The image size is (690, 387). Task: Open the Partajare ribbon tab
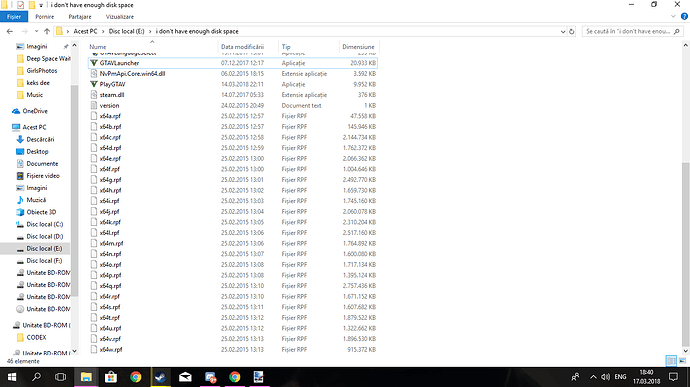80,17
